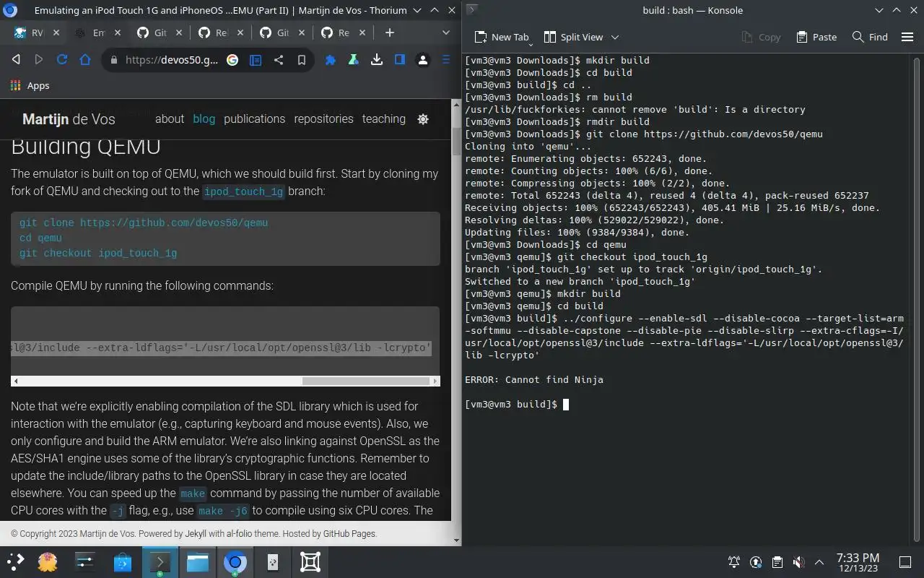Go to publications page

(x=254, y=118)
